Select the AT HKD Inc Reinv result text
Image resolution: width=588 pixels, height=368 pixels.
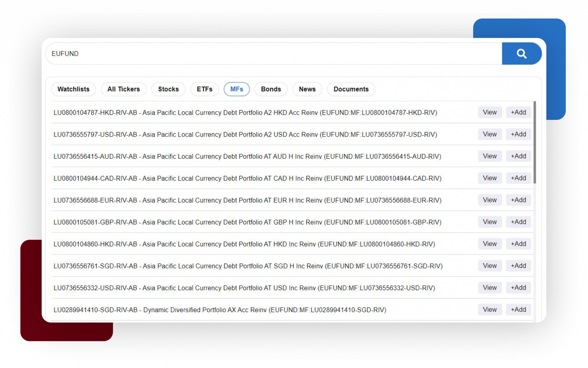coord(244,244)
